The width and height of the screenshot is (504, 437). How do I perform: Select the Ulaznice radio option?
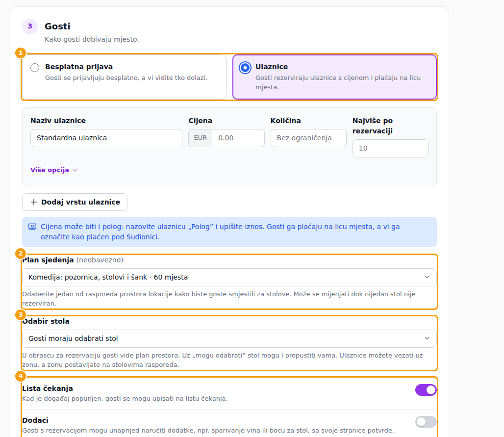245,68
